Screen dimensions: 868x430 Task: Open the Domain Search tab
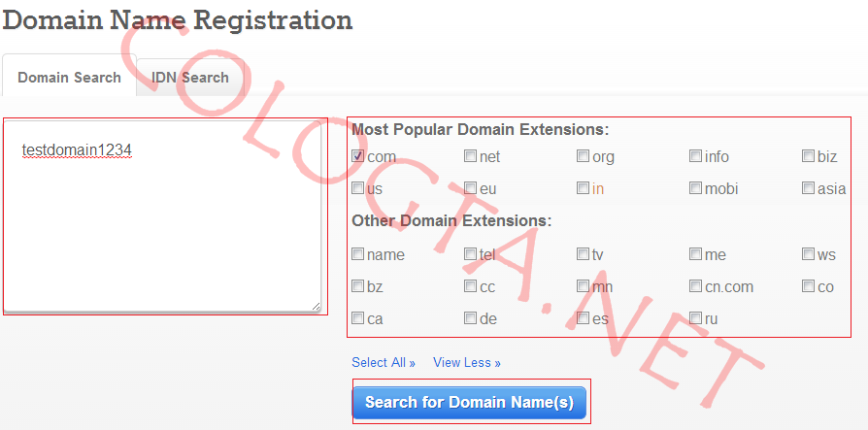(69, 77)
